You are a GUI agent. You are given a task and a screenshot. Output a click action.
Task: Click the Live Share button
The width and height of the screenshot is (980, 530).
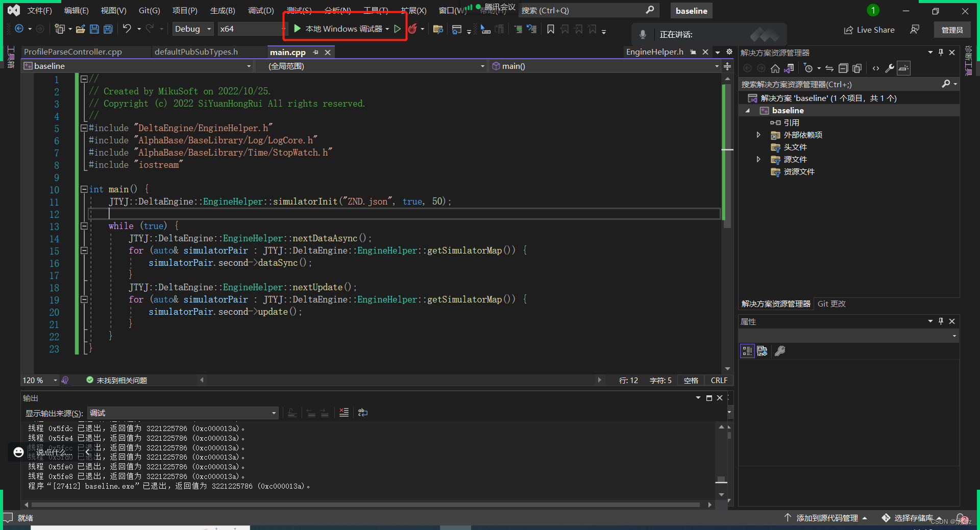pos(869,30)
